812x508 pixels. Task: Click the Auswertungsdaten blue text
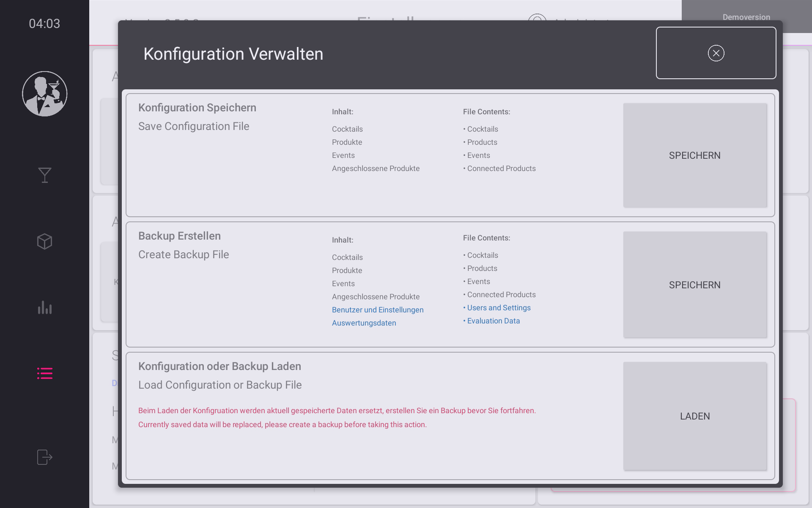[x=364, y=323]
